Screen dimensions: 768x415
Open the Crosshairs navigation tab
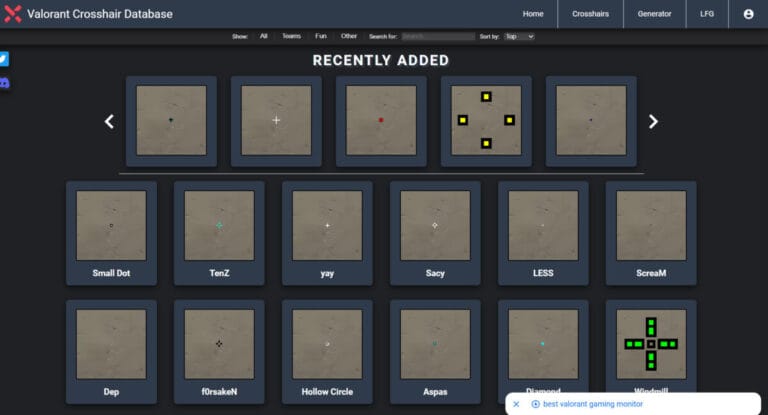590,14
